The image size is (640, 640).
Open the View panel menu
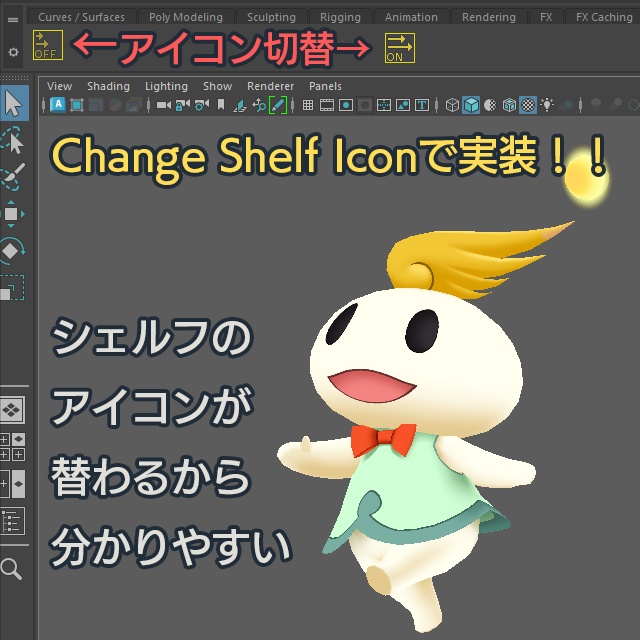pos(59,86)
